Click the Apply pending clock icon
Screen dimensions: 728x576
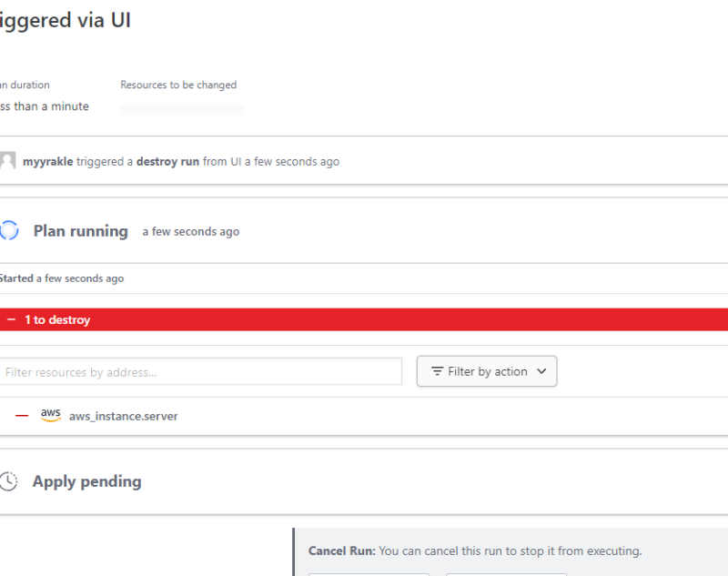tap(9, 481)
